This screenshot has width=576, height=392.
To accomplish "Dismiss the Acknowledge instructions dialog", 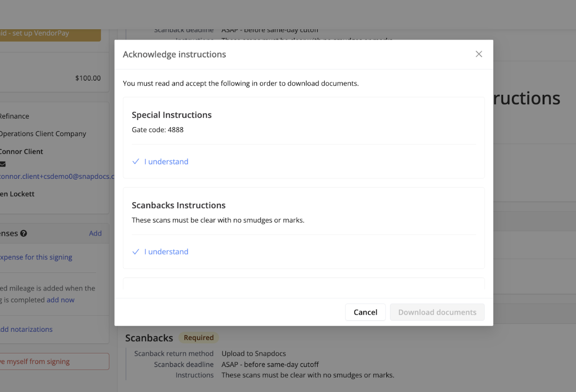I will pos(479,54).
